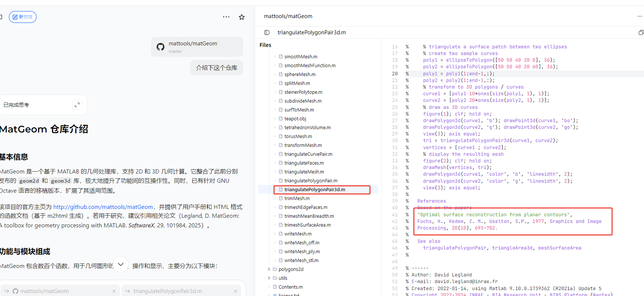Click the mattools/matGeom chip in input area
The image size is (644, 296).
coord(61,291)
